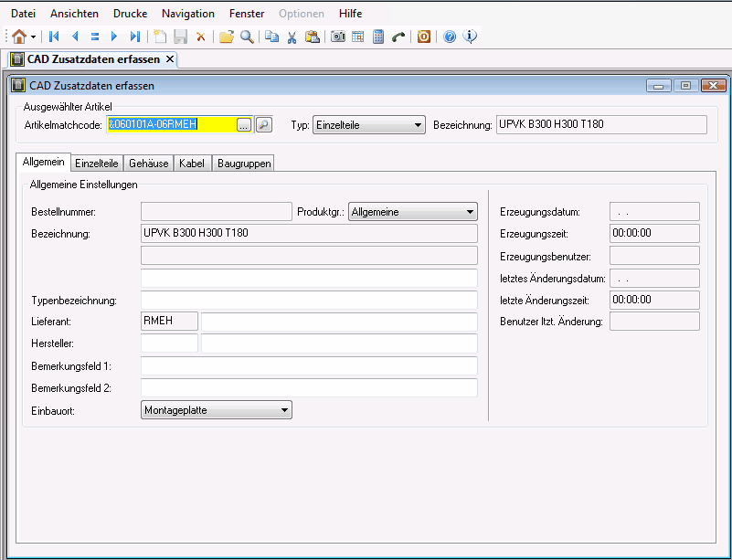Open the Datei menu

24,14
